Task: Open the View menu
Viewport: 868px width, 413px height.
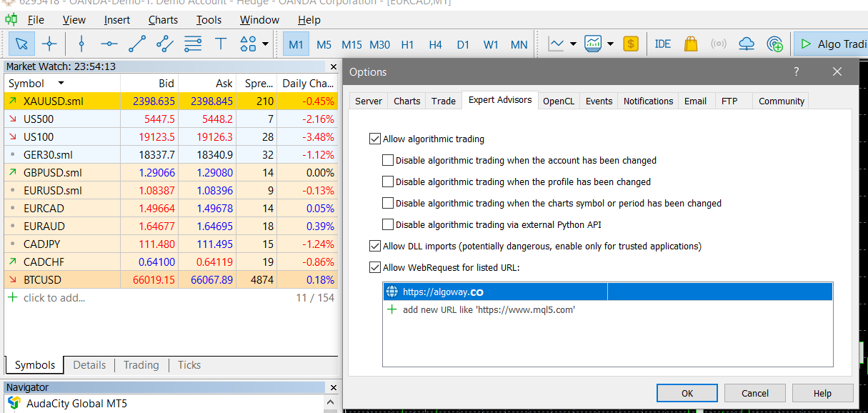Action: [x=74, y=20]
